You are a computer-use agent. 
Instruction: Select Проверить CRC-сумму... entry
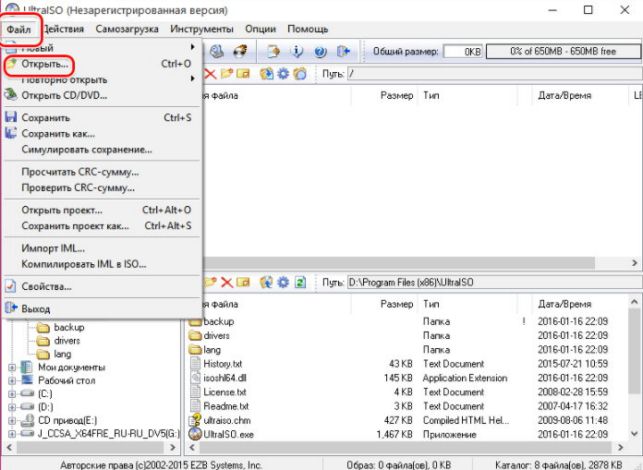[x=102, y=188]
